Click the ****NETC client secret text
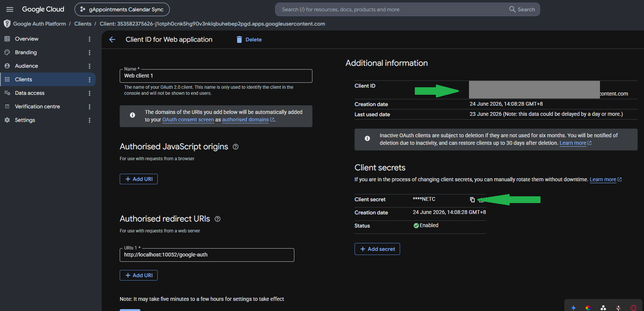 point(424,199)
